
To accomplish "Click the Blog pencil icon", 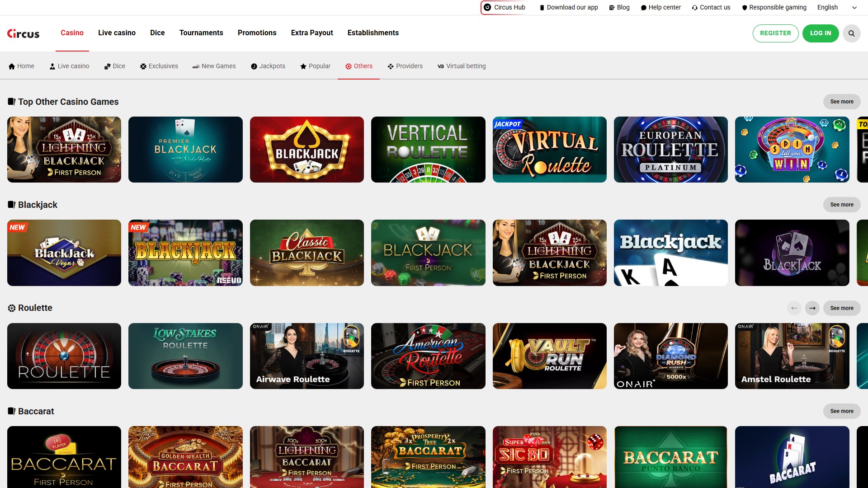I will (x=612, y=8).
